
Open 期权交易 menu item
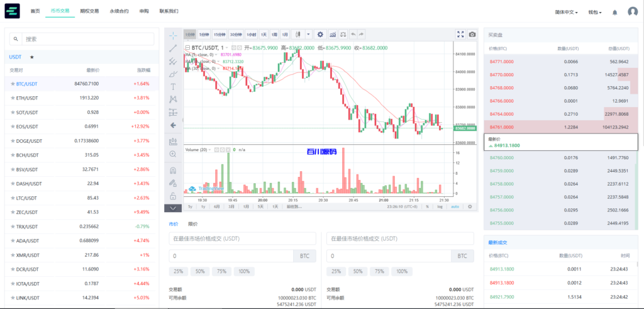click(89, 11)
